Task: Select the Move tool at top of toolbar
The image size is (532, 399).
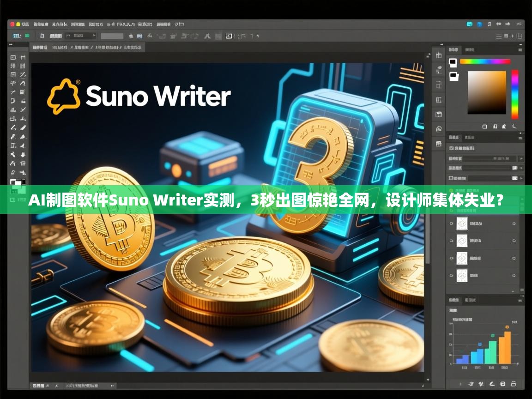Action: pos(12,58)
